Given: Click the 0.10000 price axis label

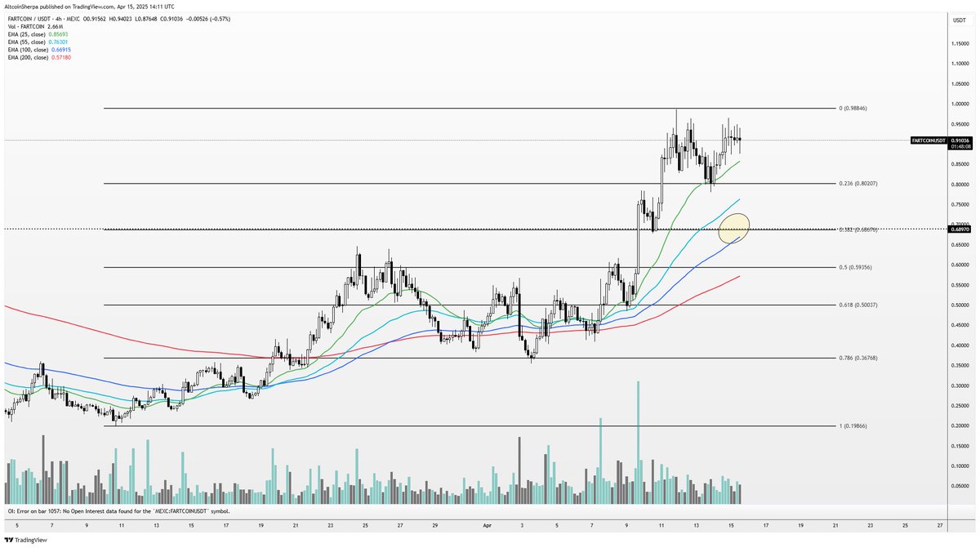Looking at the screenshot, I should click(960, 466).
